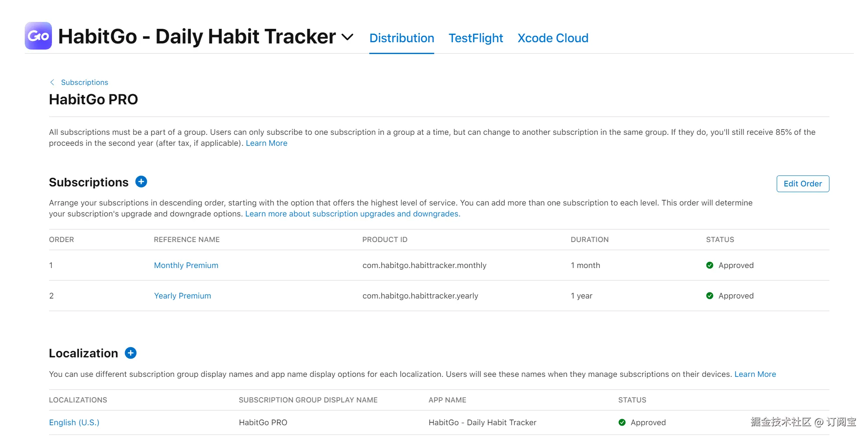
Task: Click English localization approved checkmark
Action: pos(622,422)
